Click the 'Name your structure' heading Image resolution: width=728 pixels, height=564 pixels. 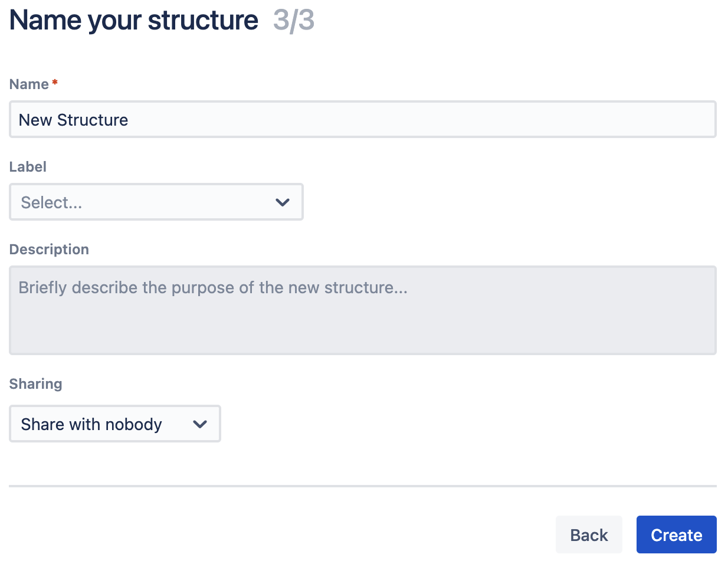[134, 21]
